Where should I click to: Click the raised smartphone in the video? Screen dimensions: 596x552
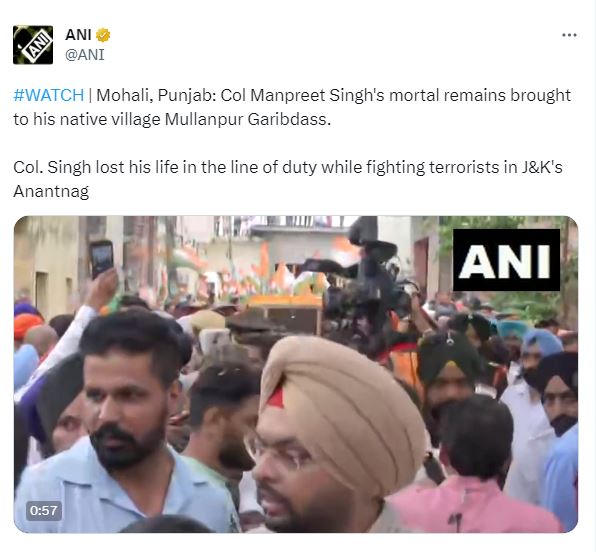(102, 258)
